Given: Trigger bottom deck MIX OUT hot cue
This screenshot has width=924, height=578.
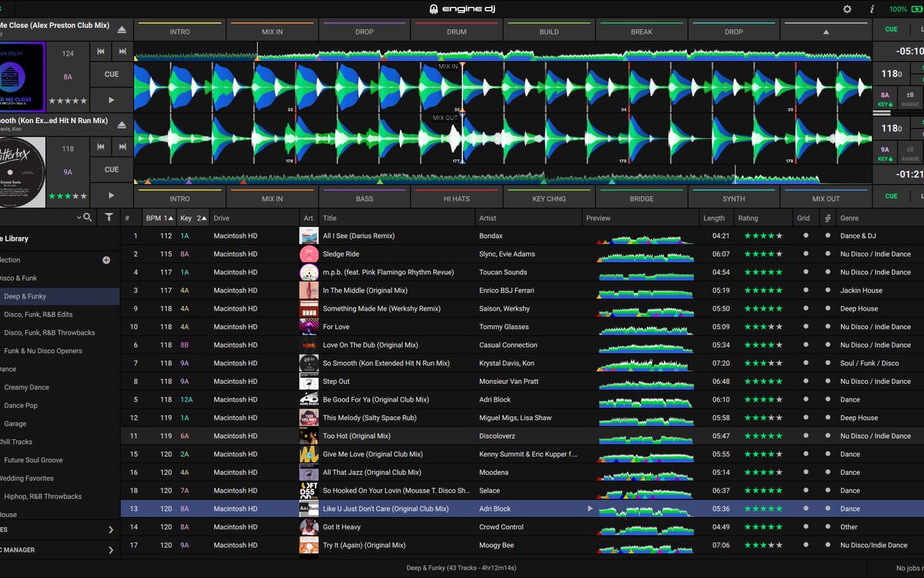Looking at the screenshot, I should [x=826, y=198].
